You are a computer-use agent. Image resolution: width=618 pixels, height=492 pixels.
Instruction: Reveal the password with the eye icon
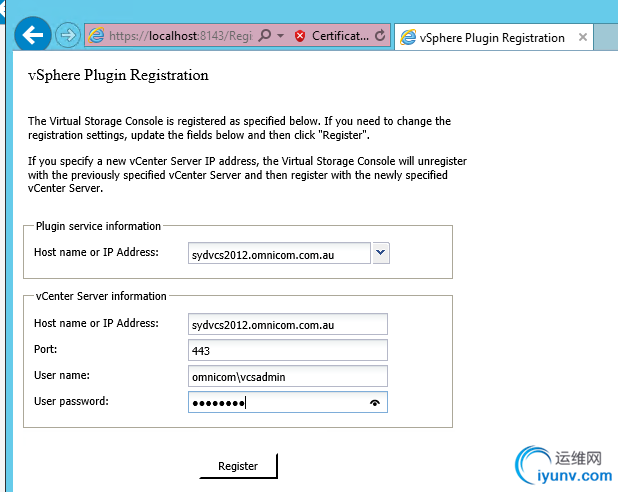[375, 403]
